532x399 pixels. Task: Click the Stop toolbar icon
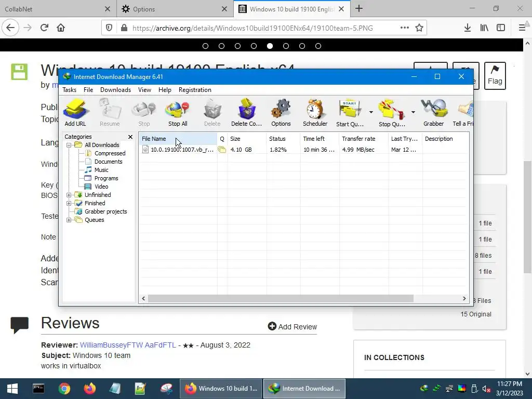[144, 113]
